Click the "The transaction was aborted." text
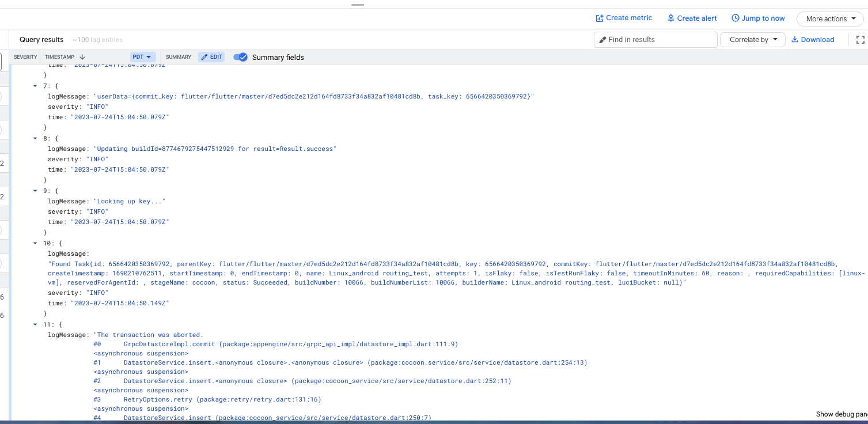The width and height of the screenshot is (868, 424). pyautogui.click(x=150, y=335)
